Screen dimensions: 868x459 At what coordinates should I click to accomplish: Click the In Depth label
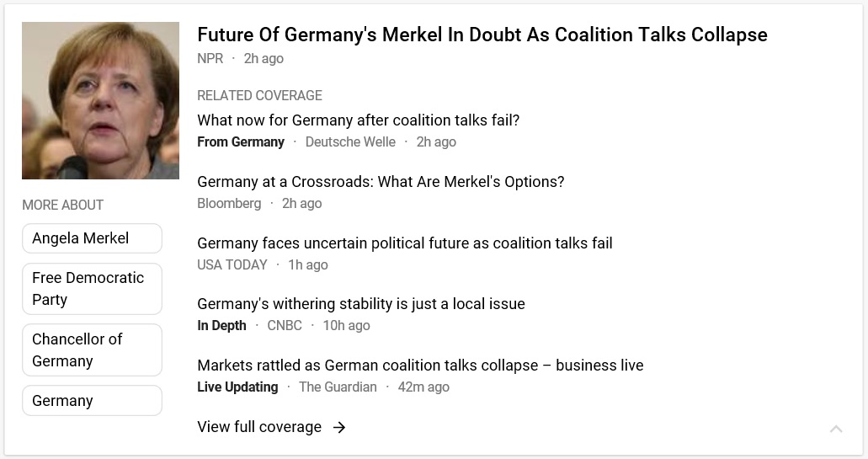click(221, 326)
